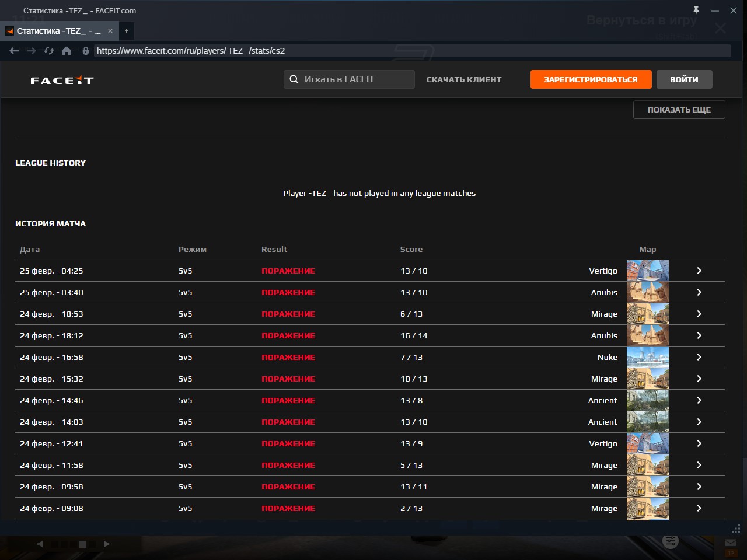The width and height of the screenshot is (747, 560).
Task: Reload the FACEIT stats page
Action: [x=49, y=51]
